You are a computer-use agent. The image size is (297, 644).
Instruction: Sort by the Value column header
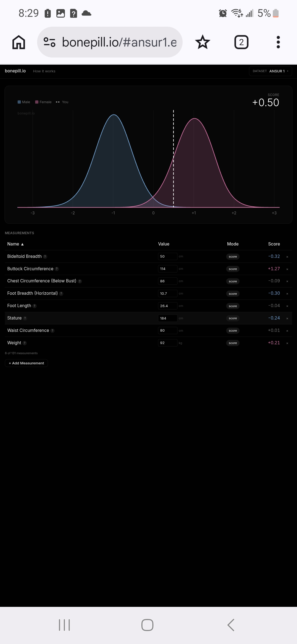(x=164, y=244)
